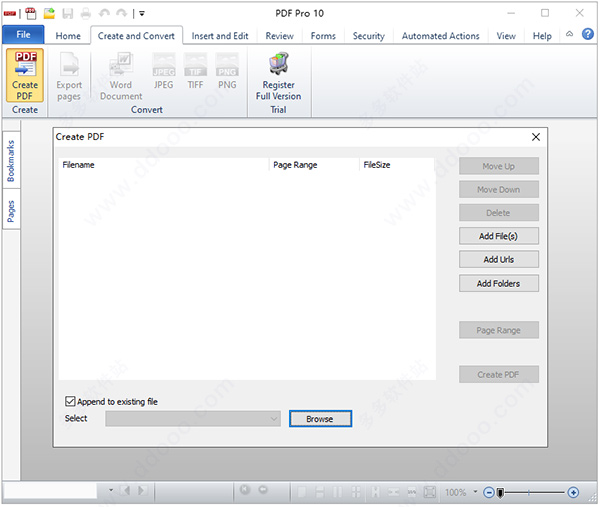Open the Select file combo box

point(193,419)
